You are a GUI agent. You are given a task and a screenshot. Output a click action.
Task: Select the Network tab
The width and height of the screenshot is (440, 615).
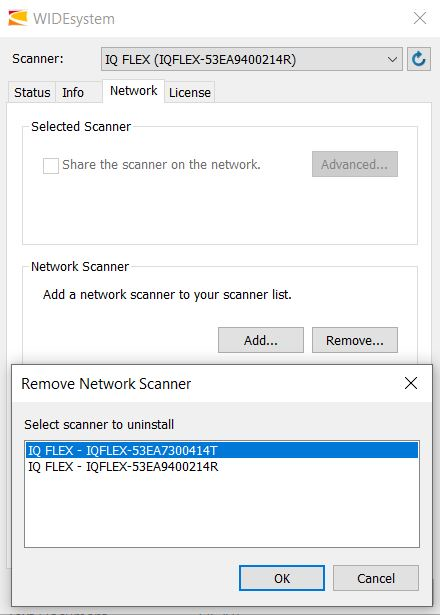click(x=133, y=91)
